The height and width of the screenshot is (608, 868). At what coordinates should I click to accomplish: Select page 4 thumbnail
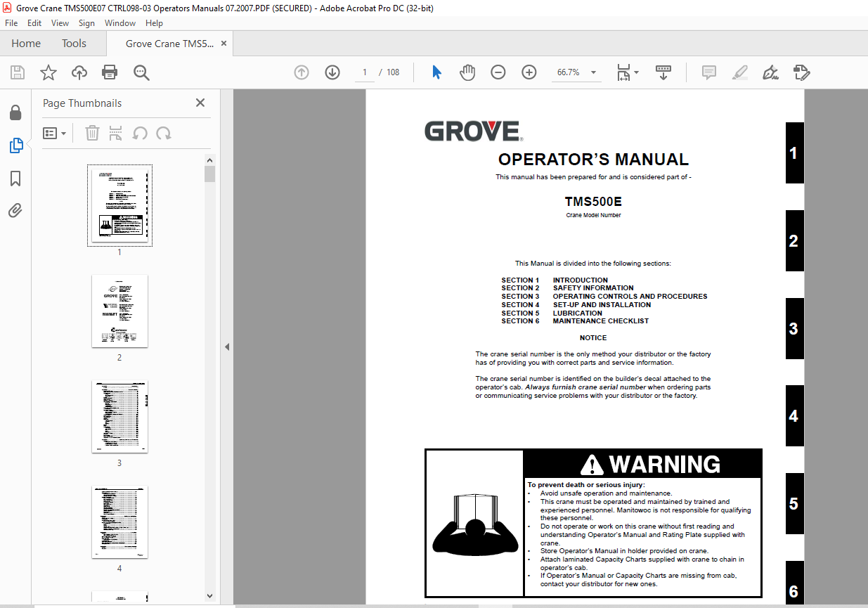(119, 522)
